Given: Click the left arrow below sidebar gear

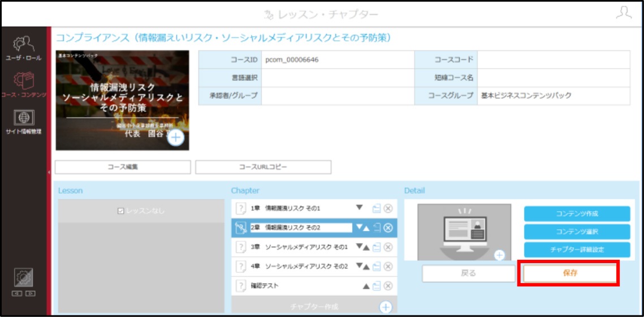Looking at the screenshot, I should tap(18, 294).
